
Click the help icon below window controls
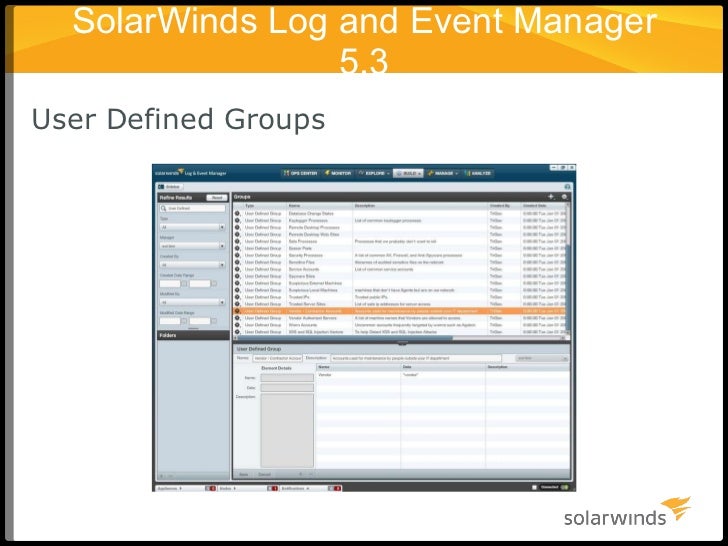[x=567, y=187]
